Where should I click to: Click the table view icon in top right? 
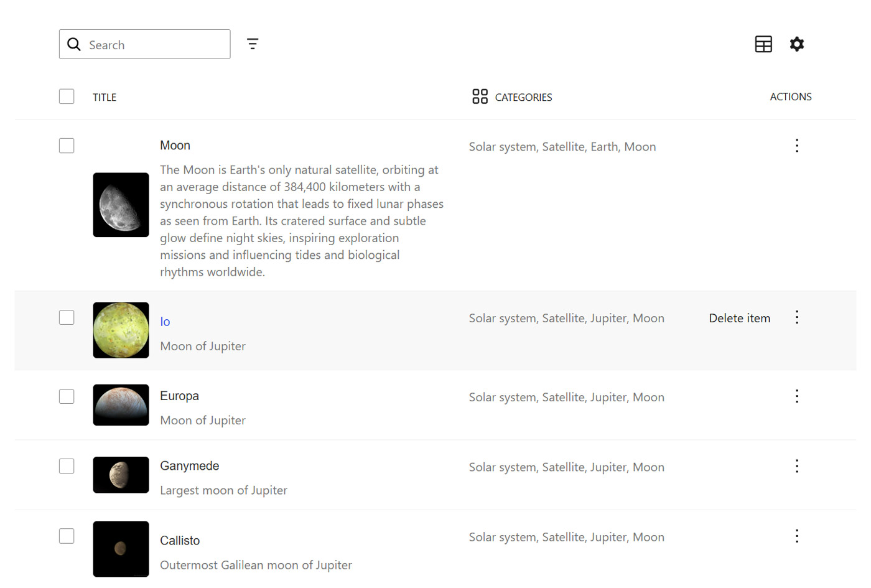point(763,44)
